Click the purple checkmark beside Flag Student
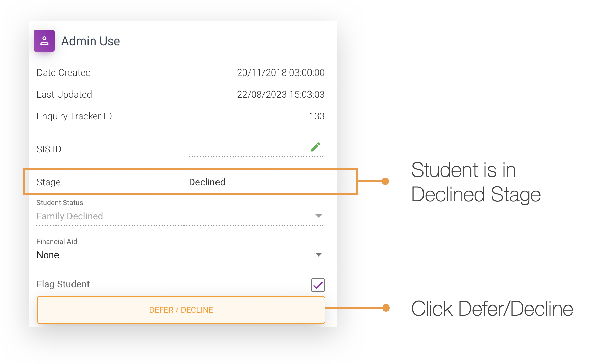The width and height of the screenshot is (591, 364). coord(318,285)
